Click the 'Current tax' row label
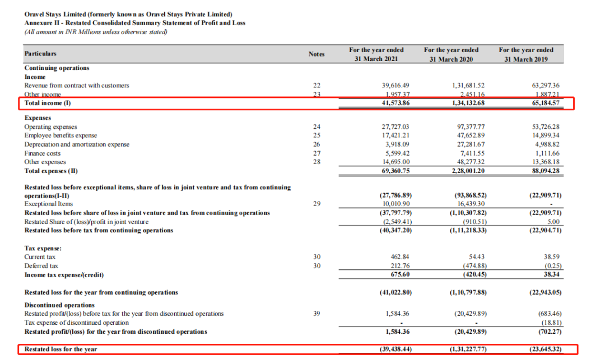 coord(40,257)
